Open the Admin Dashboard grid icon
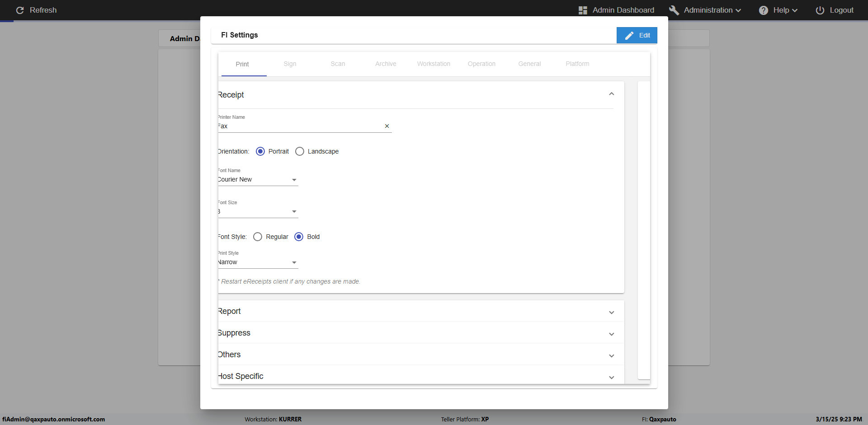This screenshot has width=868, height=425. point(583,10)
